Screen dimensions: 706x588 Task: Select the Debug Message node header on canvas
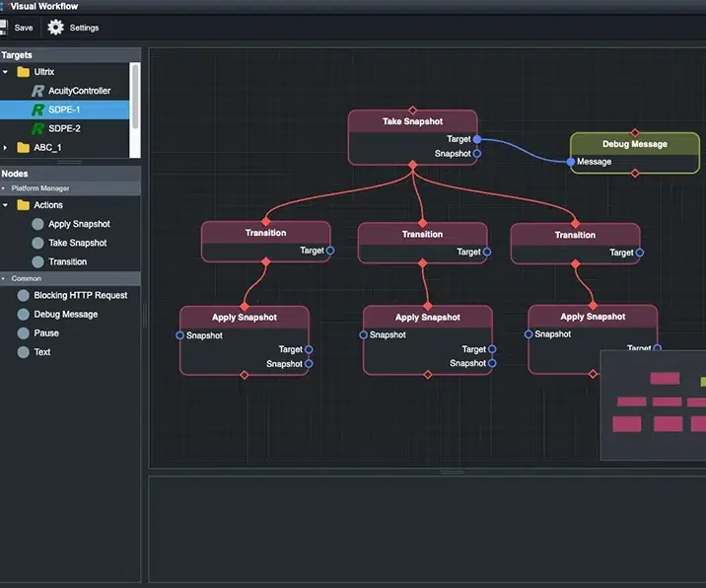coord(635,144)
